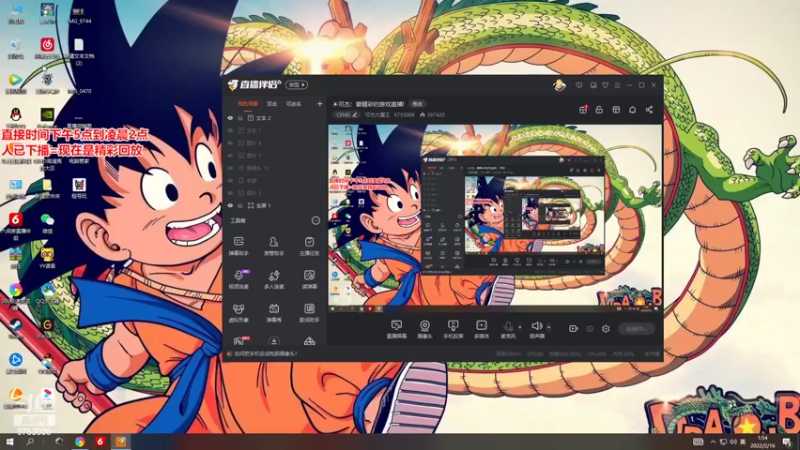Open the streamer avatar profile
The height and width of the screenshot is (450, 800).
tap(560, 85)
